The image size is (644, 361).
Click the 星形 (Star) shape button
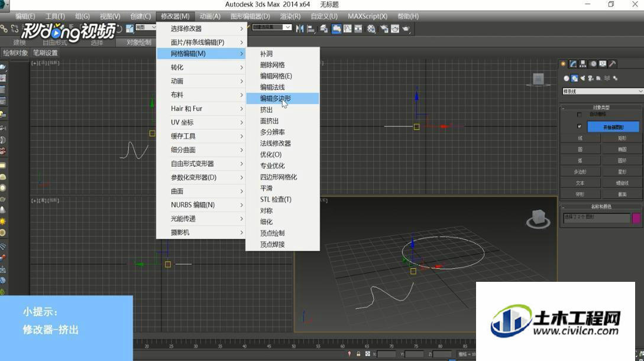(622, 172)
